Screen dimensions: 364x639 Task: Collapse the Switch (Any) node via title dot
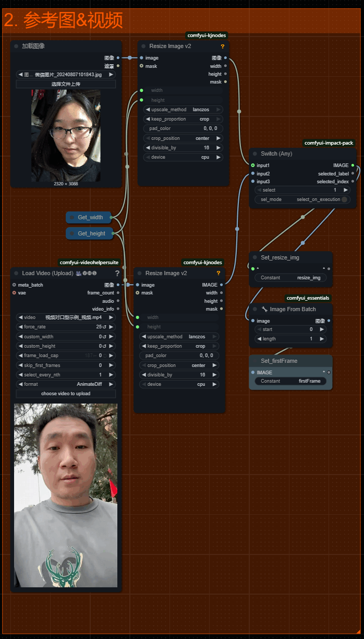(255, 153)
